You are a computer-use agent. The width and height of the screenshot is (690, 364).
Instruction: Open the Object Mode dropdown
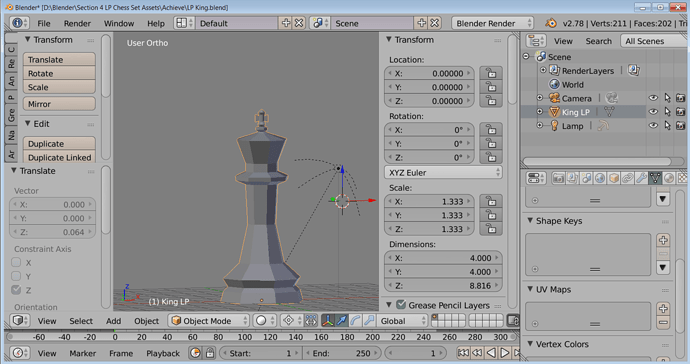click(x=209, y=321)
